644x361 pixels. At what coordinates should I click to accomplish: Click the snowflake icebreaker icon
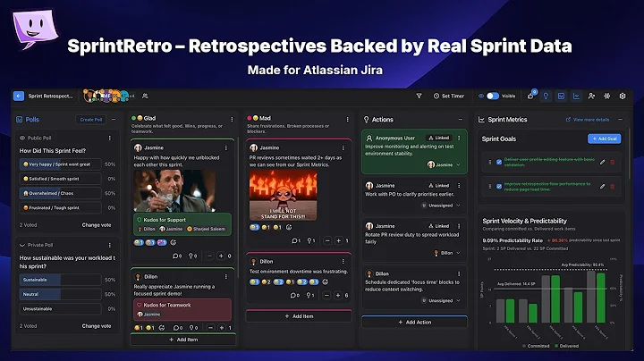(607, 96)
